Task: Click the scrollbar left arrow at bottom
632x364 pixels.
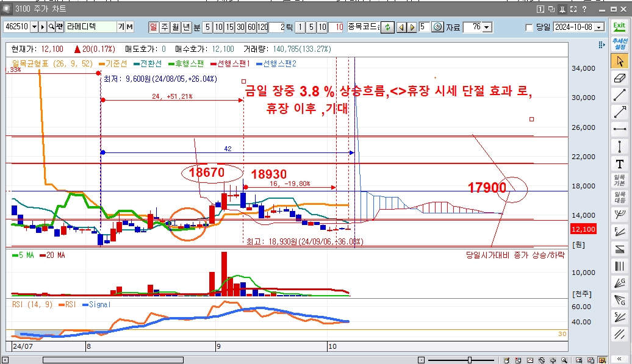Action: coord(5,360)
